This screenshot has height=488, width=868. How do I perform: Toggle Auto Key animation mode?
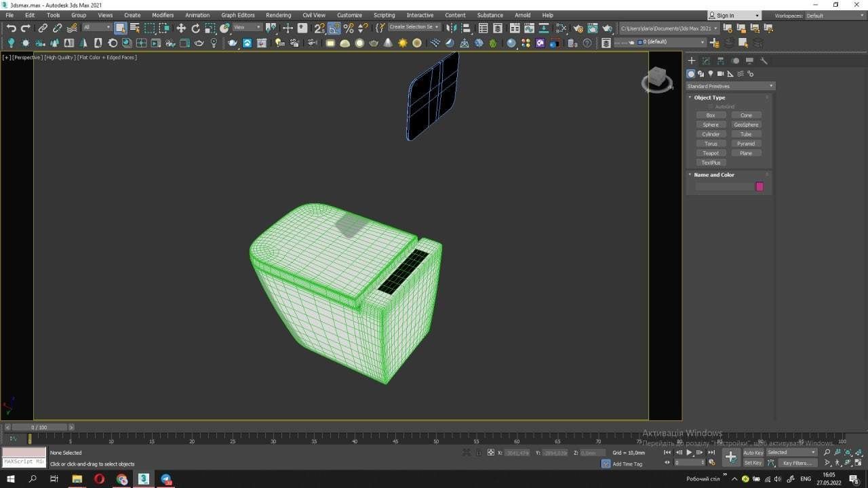(x=753, y=452)
